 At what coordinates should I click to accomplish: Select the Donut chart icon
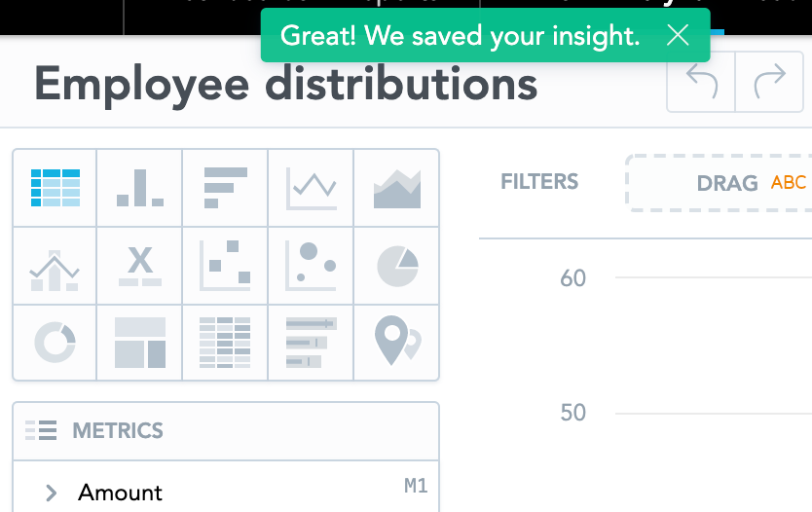(55, 343)
